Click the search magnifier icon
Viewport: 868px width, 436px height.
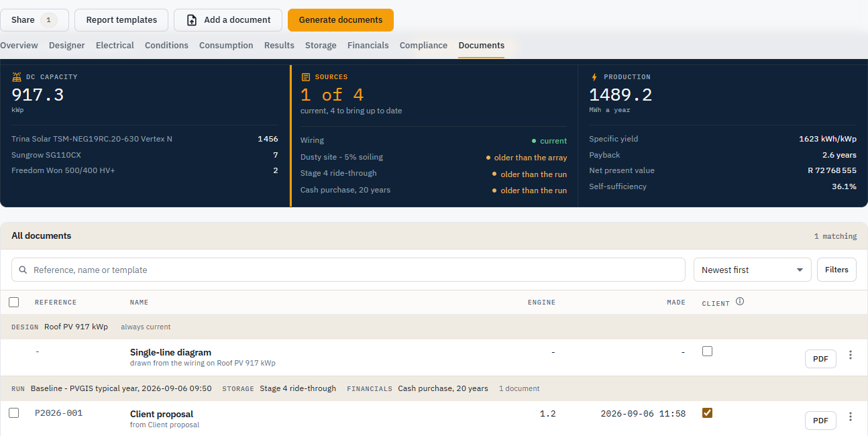pyautogui.click(x=23, y=270)
